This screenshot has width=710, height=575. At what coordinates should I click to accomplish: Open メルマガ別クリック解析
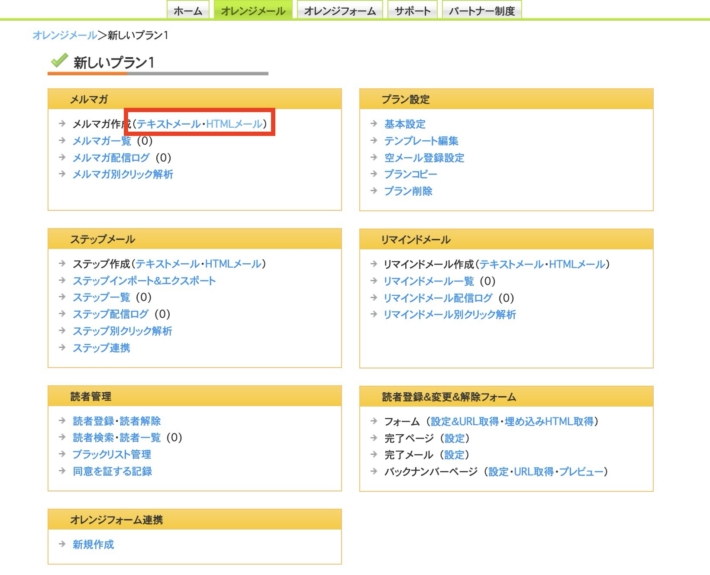(x=123, y=174)
